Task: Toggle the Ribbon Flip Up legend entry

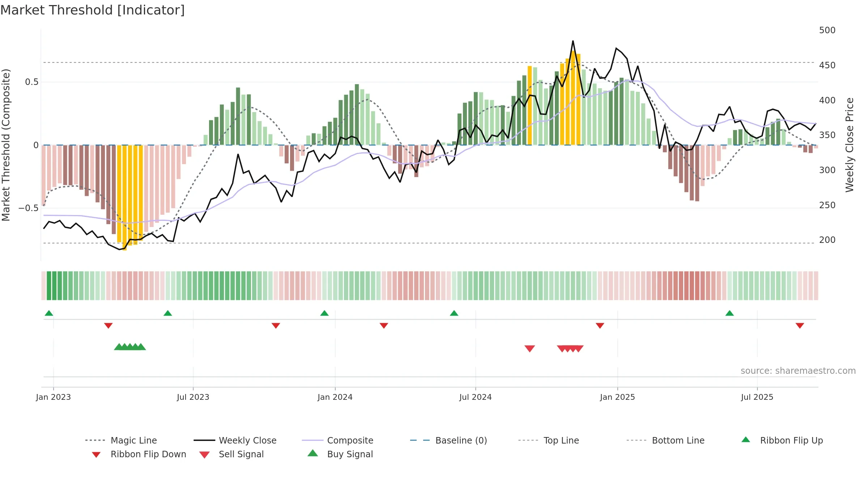Action: (x=782, y=440)
